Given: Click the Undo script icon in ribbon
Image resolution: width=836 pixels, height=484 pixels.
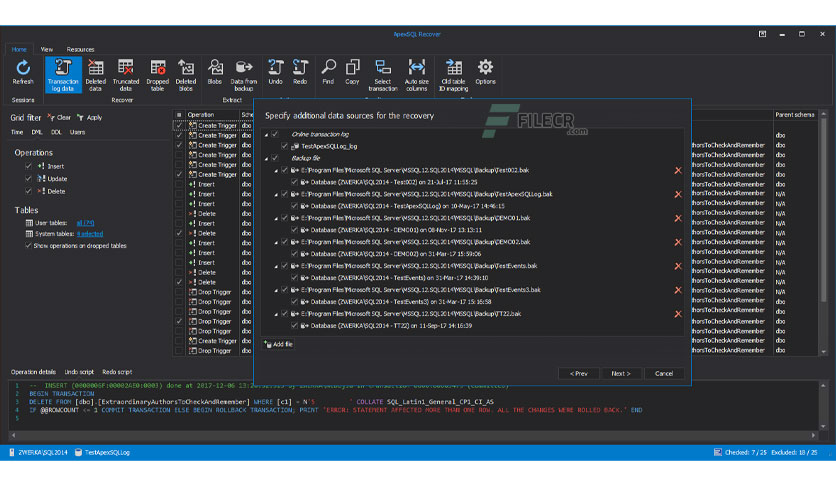Looking at the screenshot, I should [x=275, y=72].
